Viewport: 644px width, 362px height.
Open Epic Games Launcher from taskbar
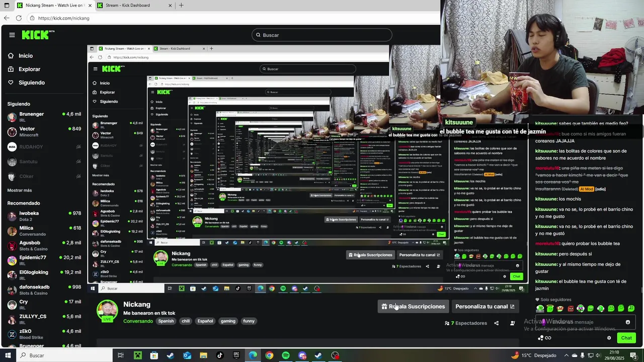tap(236, 355)
